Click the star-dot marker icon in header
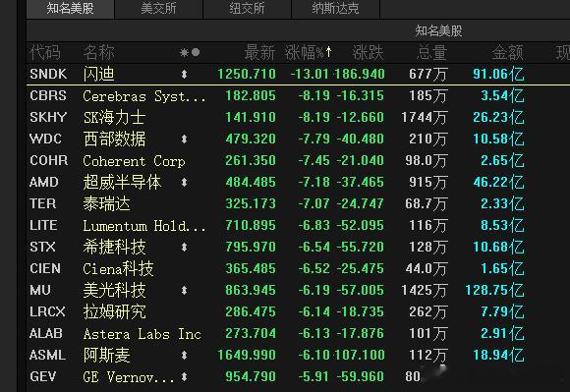The width and height of the screenshot is (570, 392). point(190,53)
